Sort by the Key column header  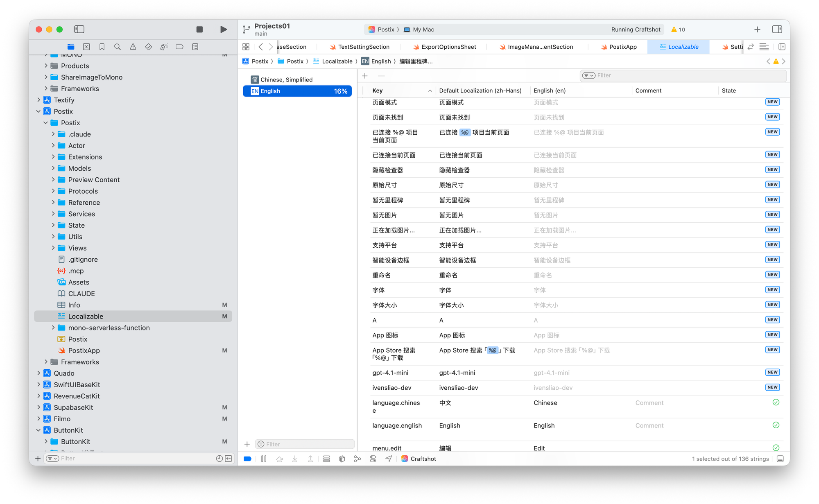[378, 90]
